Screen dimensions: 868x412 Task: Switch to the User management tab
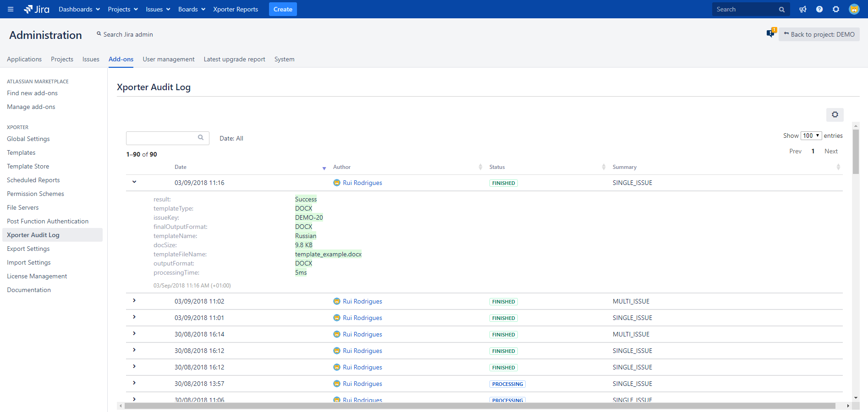(168, 59)
